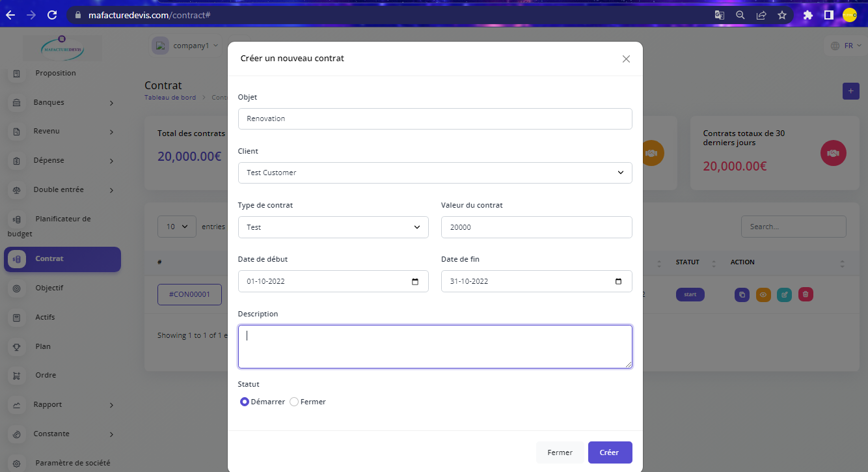
Task: Open Proposition in the sidebar
Action: [55, 73]
